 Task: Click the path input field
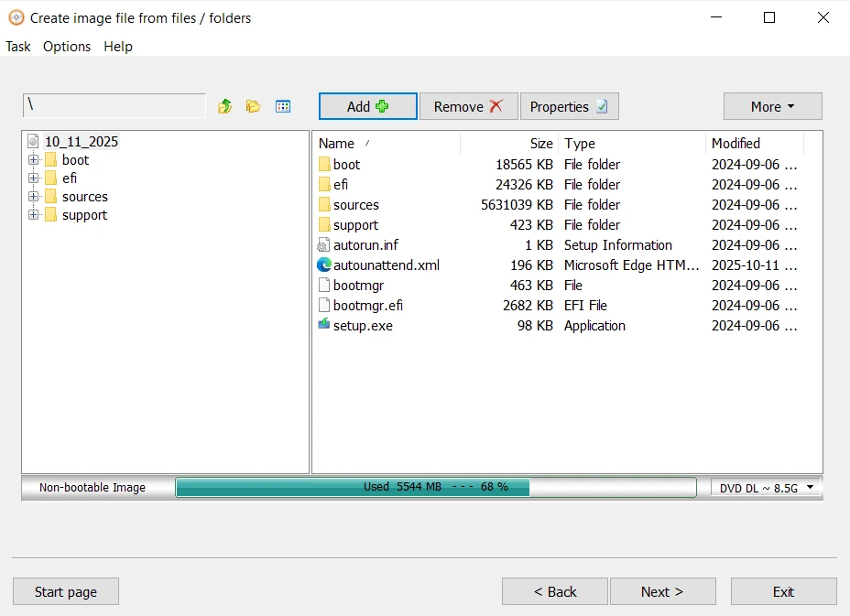[114, 105]
